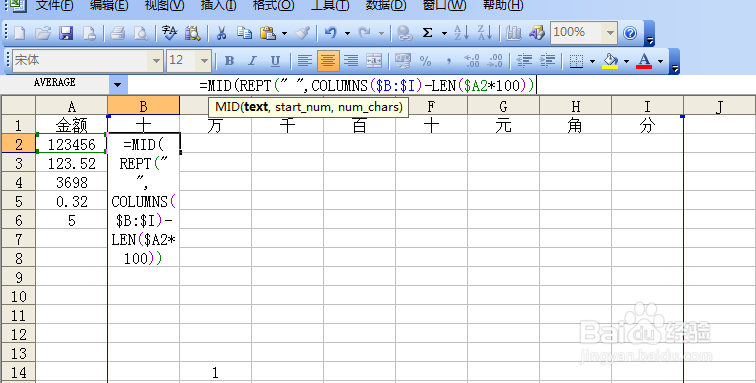Open the 插入(I) menu

[x=219, y=6]
